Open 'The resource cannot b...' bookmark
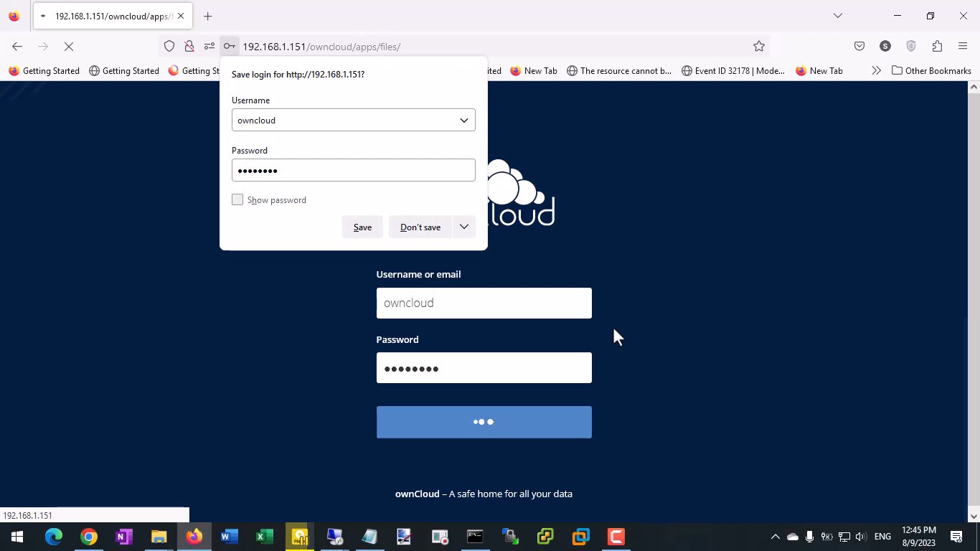 (x=618, y=71)
